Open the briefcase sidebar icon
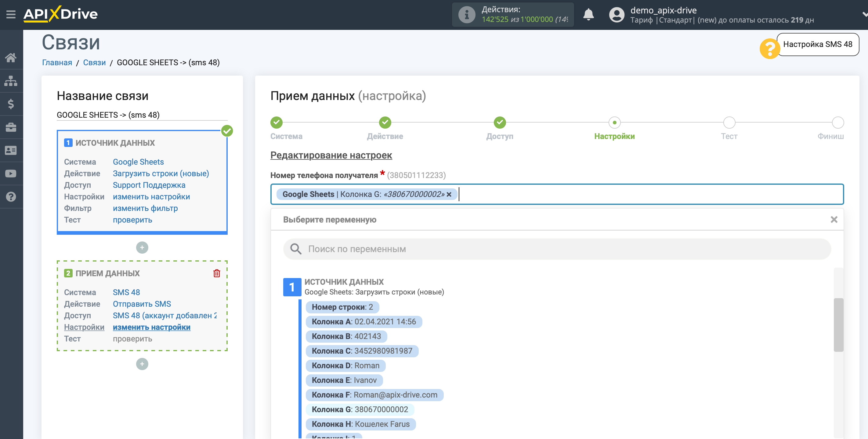 11,127
